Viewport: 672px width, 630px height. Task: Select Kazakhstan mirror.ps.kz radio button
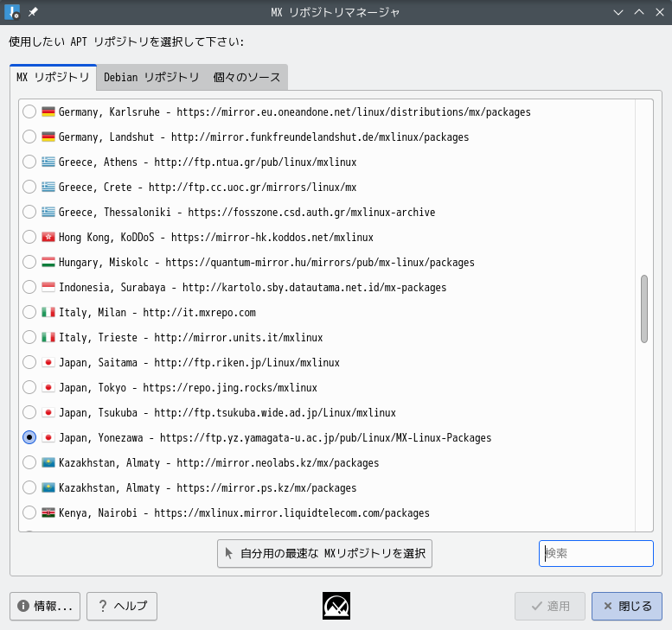tap(29, 487)
